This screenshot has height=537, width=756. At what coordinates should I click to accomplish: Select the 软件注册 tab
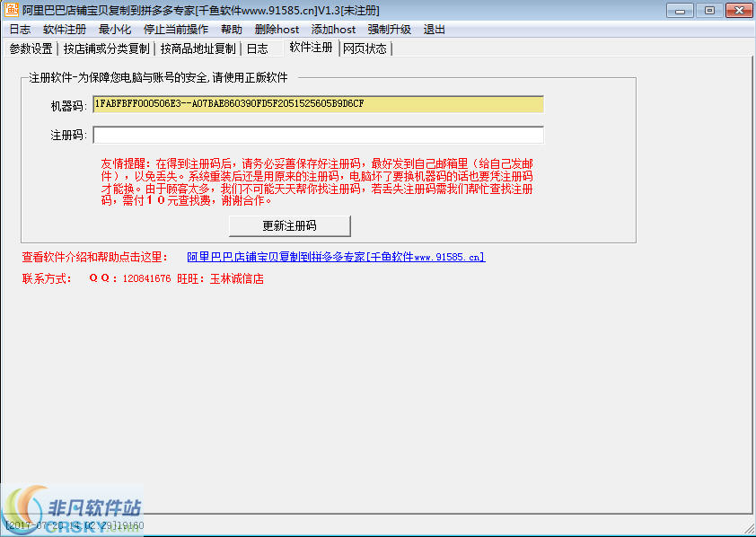(311, 48)
